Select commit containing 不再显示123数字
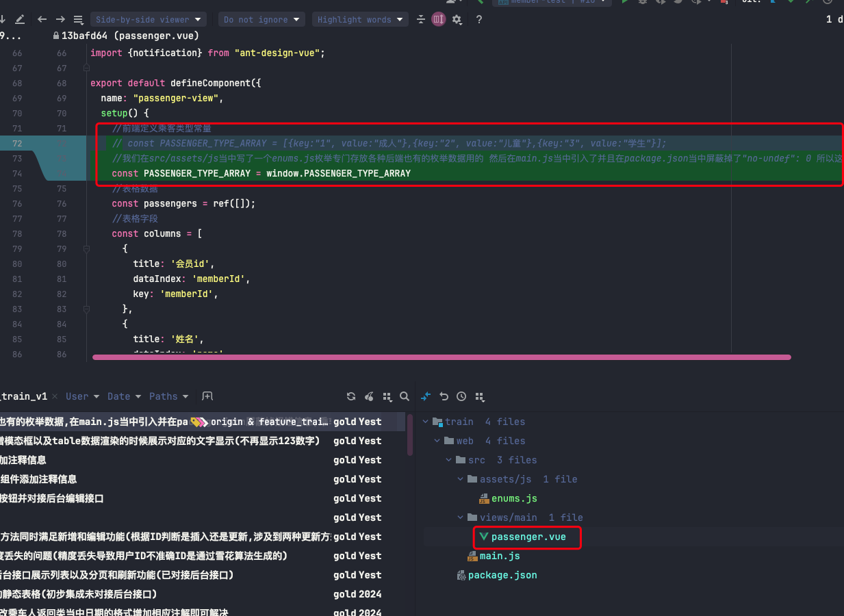Image resolution: width=844 pixels, height=616 pixels. pos(202,441)
